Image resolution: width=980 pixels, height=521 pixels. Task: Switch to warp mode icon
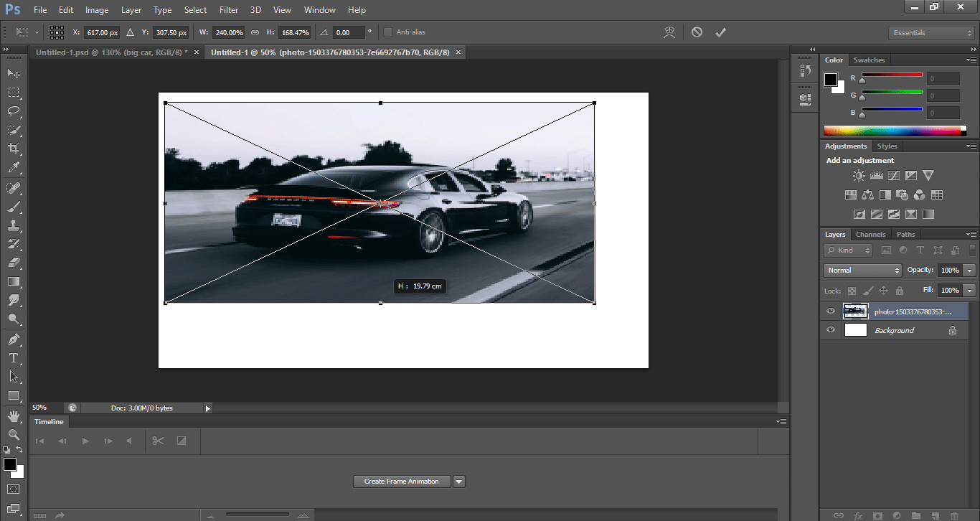point(670,32)
